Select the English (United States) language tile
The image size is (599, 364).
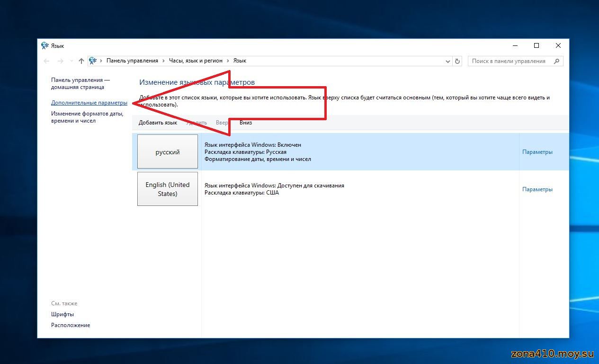167,189
